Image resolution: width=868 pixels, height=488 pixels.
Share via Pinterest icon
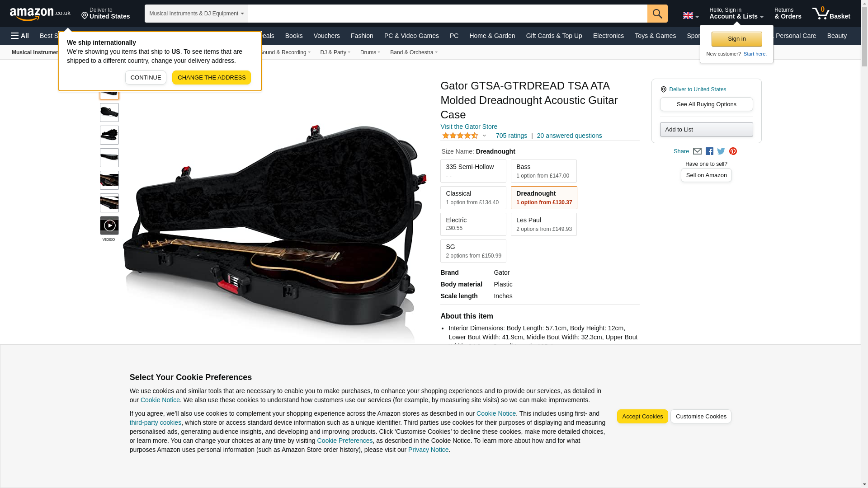point(733,151)
